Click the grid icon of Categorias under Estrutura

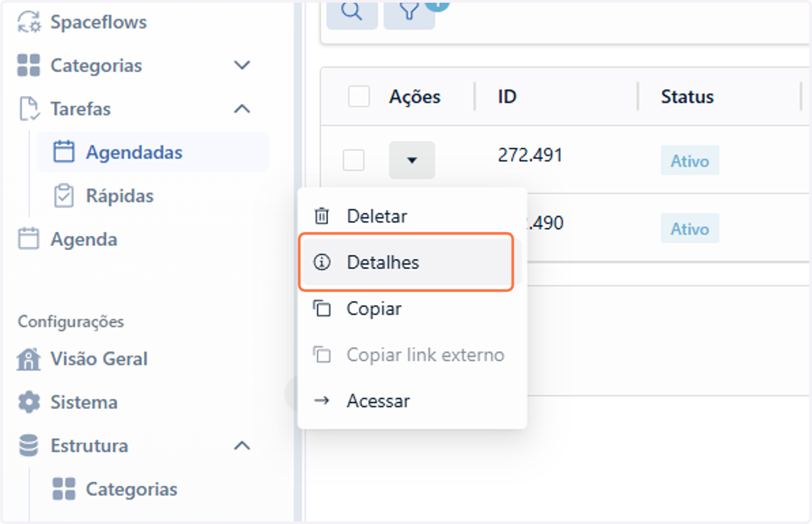(x=64, y=489)
